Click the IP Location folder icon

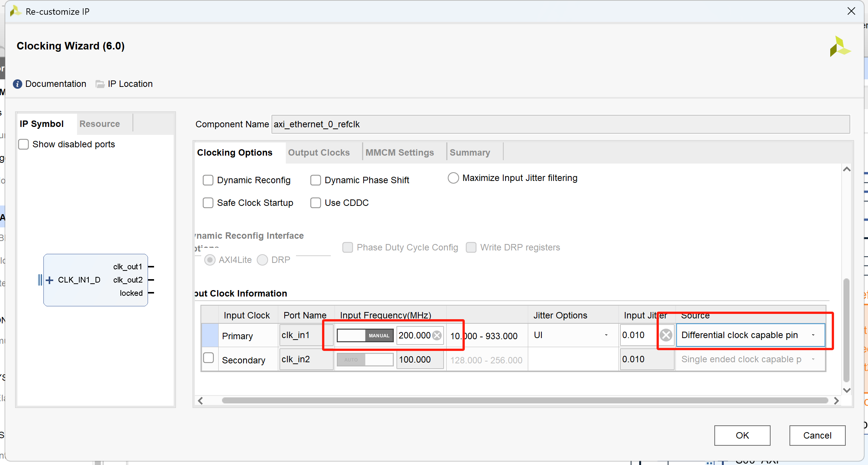pos(100,84)
